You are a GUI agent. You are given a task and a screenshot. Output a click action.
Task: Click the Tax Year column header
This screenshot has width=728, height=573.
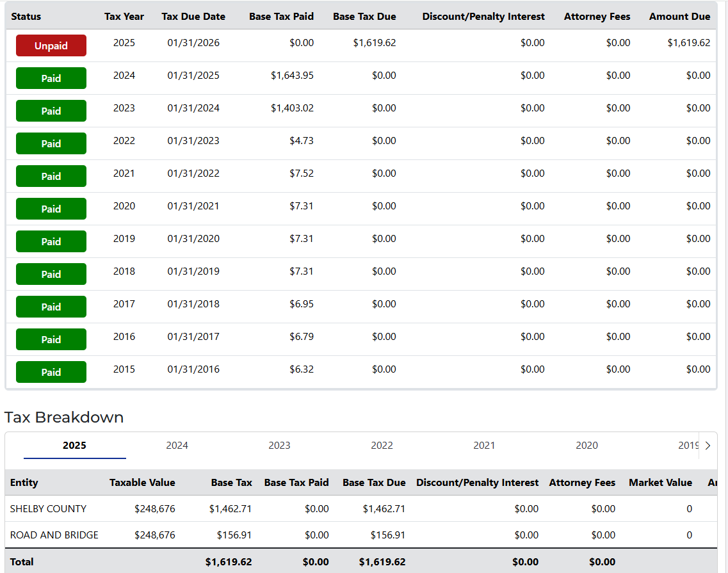click(x=124, y=17)
